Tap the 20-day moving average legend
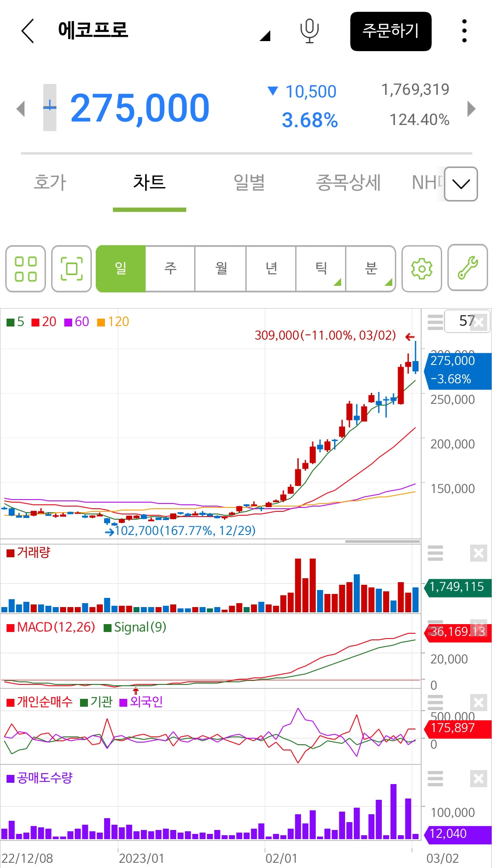 44,322
